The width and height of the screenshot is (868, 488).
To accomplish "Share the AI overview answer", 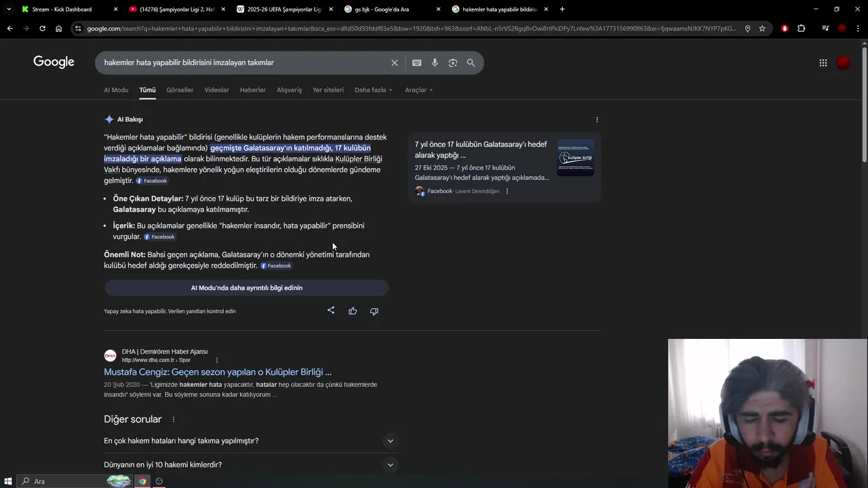I will click(331, 310).
